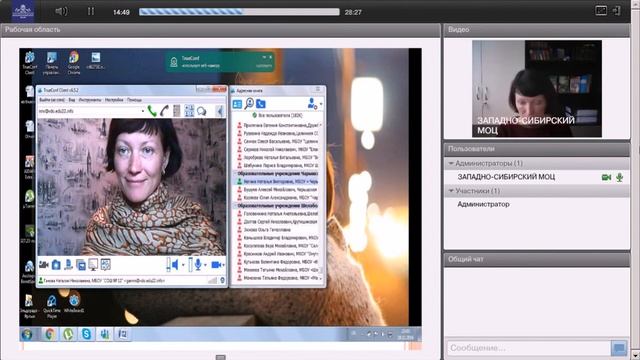Click the Show link in TrueConf green notification

(264, 65)
